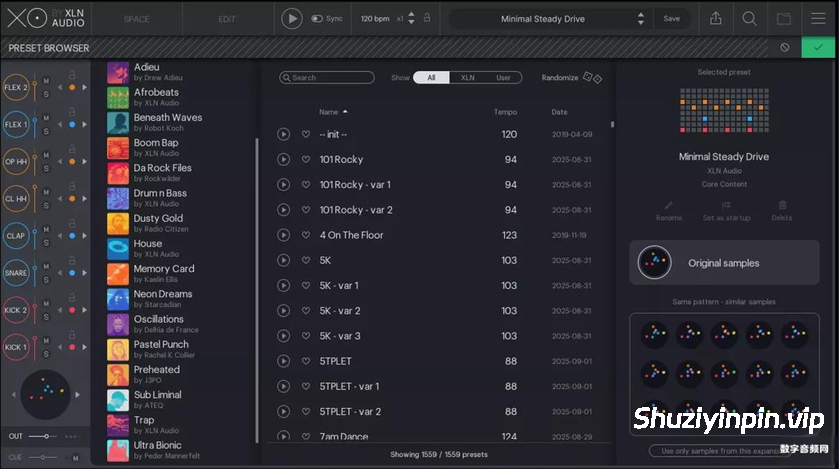Open the search magnifier icon
The width and height of the screenshot is (839, 469).
pos(750,19)
